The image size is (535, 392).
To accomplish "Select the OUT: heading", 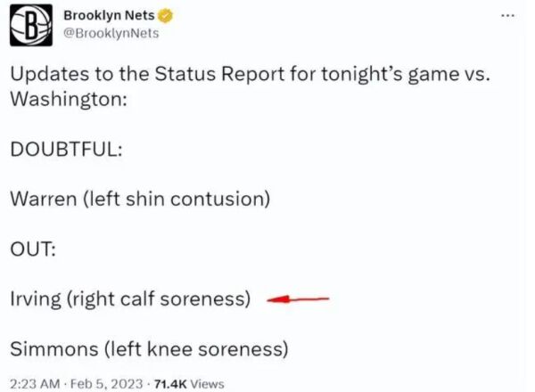I will point(33,249).
